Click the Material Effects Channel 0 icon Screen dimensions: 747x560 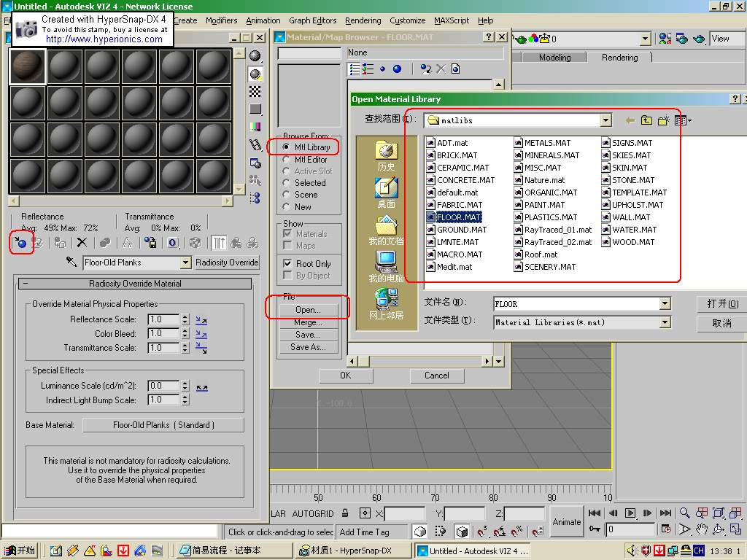(172, 242)
